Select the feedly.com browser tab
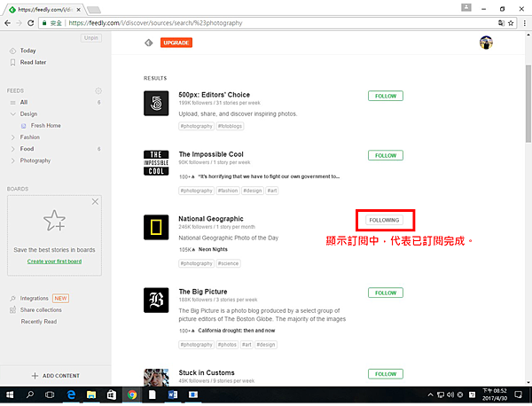The width and height of the screenshot is (532, 406). pyautogui.click(x=45, y=10)
